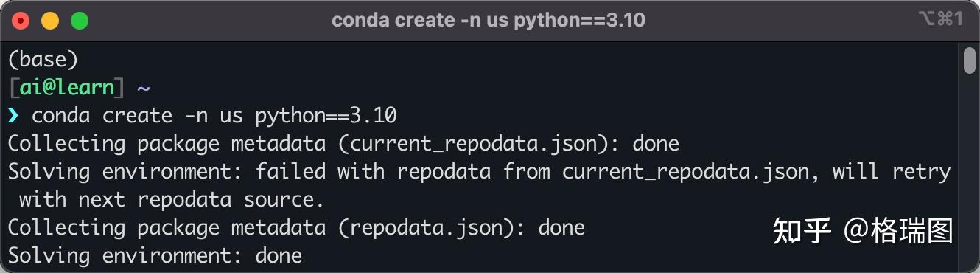Screen dimensions: 980x273
Task: Click the blue tilde directory indicator
Action: tap(144, 89)
